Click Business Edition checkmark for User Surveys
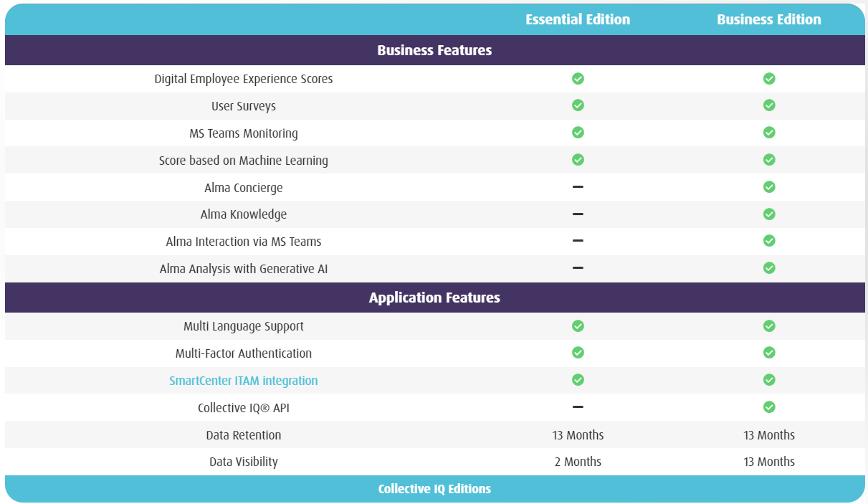The height and width of the screenshot is (504, 868). 769,105
